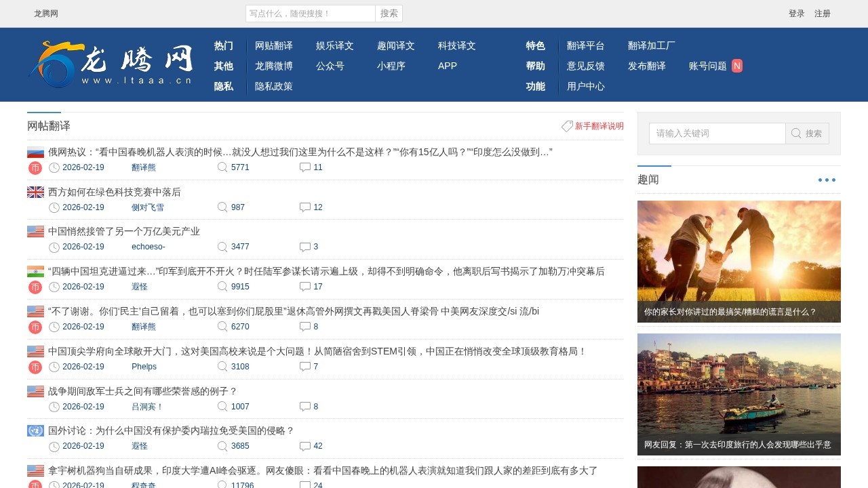Click the 注册 link at top right
868x488 pixels.
[x=821, y=14]
